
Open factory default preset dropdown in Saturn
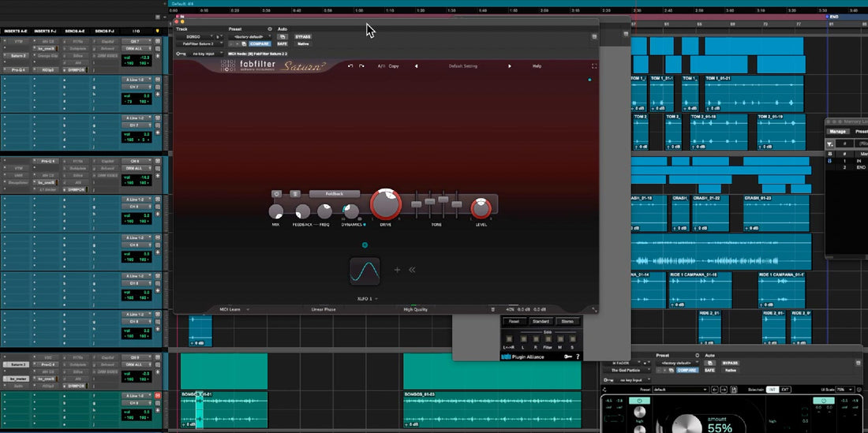point(250,36)
